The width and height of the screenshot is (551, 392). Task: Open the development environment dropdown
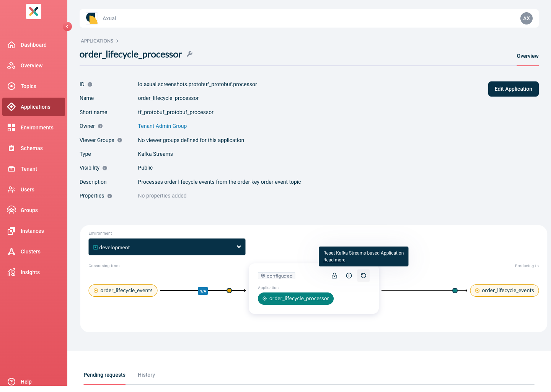(167, 247)
